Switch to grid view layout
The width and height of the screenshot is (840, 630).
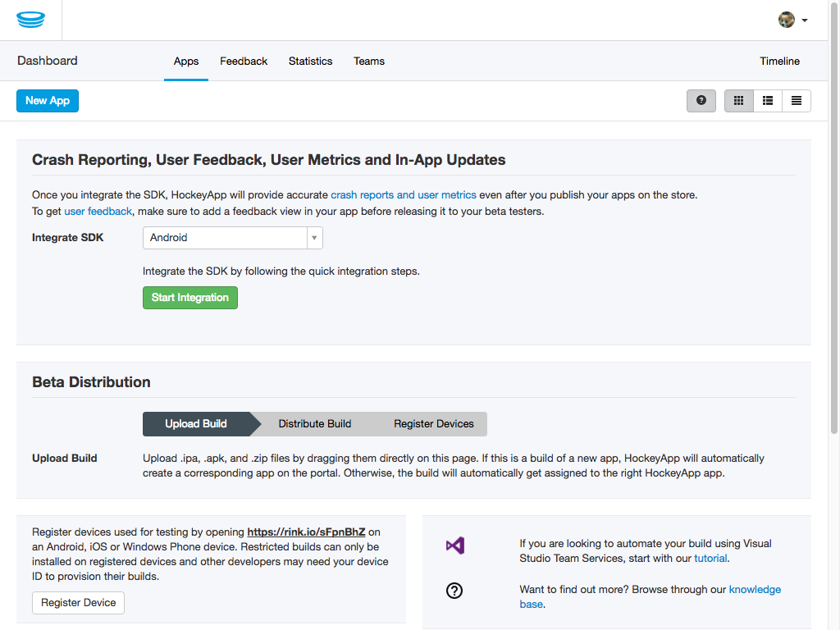tap(738, 100)
